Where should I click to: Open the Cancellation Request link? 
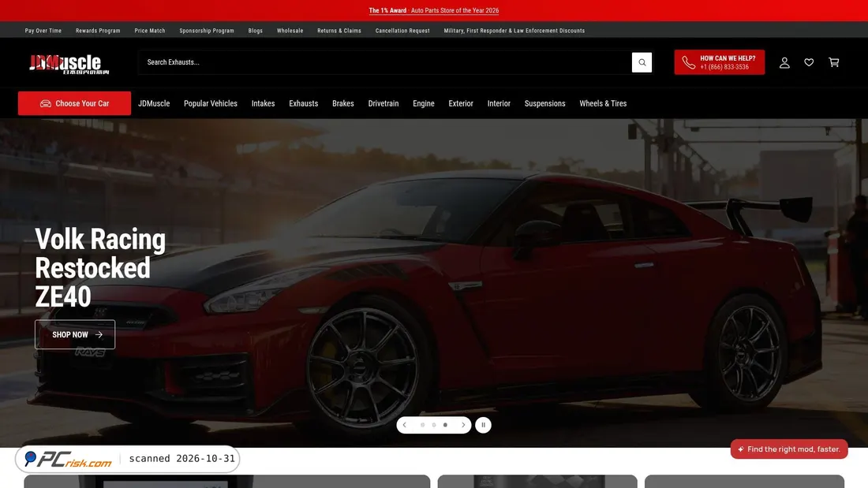click(402, 31)
